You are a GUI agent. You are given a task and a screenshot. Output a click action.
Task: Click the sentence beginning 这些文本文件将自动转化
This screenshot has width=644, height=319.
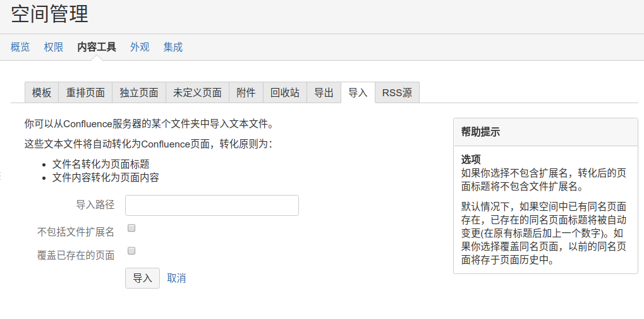click(149, 144)
